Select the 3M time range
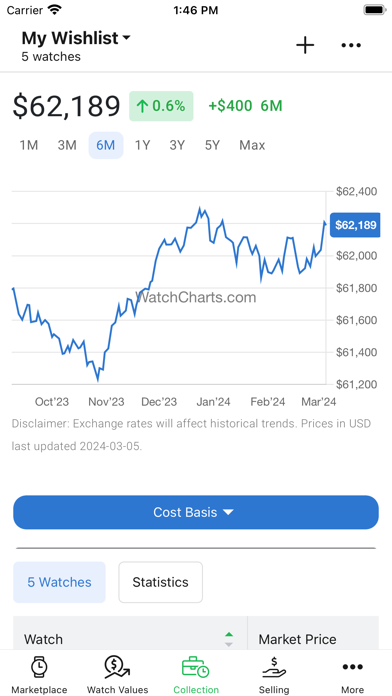This screenshot has width=392, height=696. pyautogui.click(x=67, y=145)
